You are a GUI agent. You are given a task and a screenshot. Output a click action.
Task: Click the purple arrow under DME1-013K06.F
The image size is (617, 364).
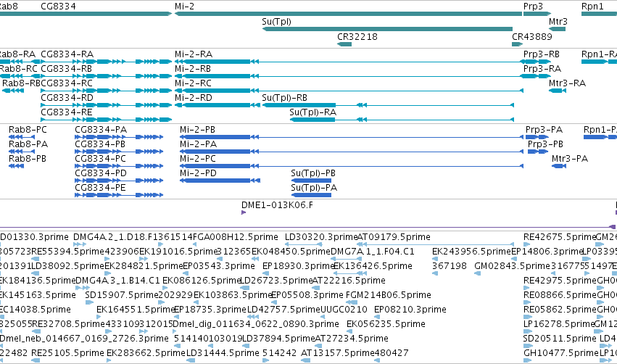(244, 212)
